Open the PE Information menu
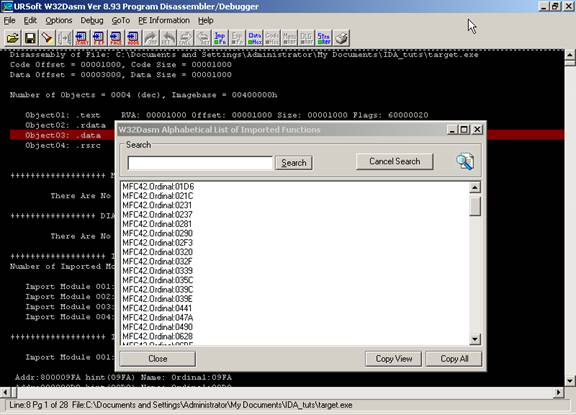Viewport: 576px width, 415px height. click(164, 21)
